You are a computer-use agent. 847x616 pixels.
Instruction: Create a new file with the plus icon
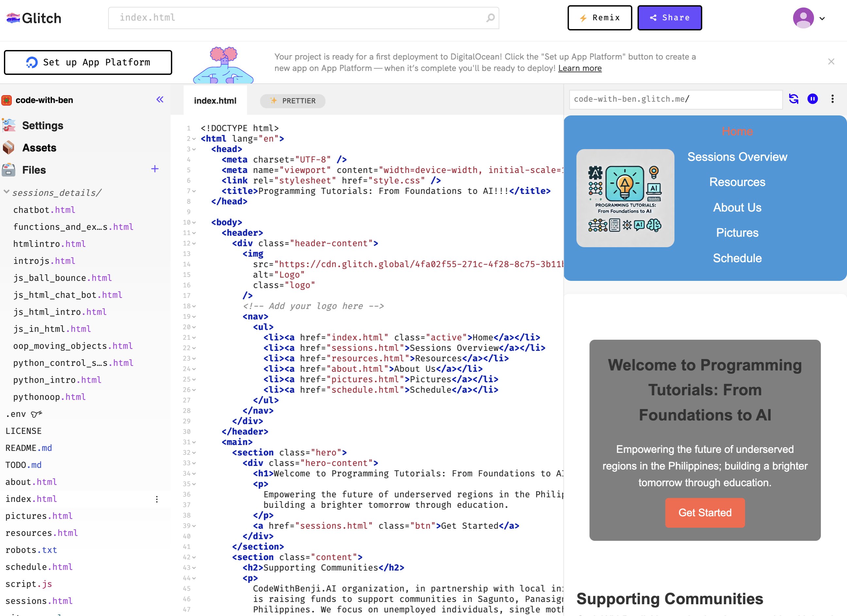pyautogui.click(x=154, y=169)
